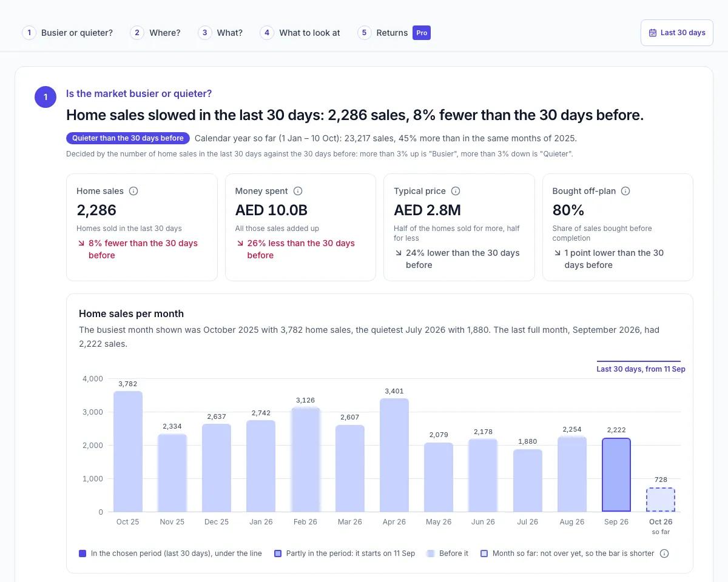Click the 4,000 y-axis label
Screen dimensions: 728x582
(93, 379)
